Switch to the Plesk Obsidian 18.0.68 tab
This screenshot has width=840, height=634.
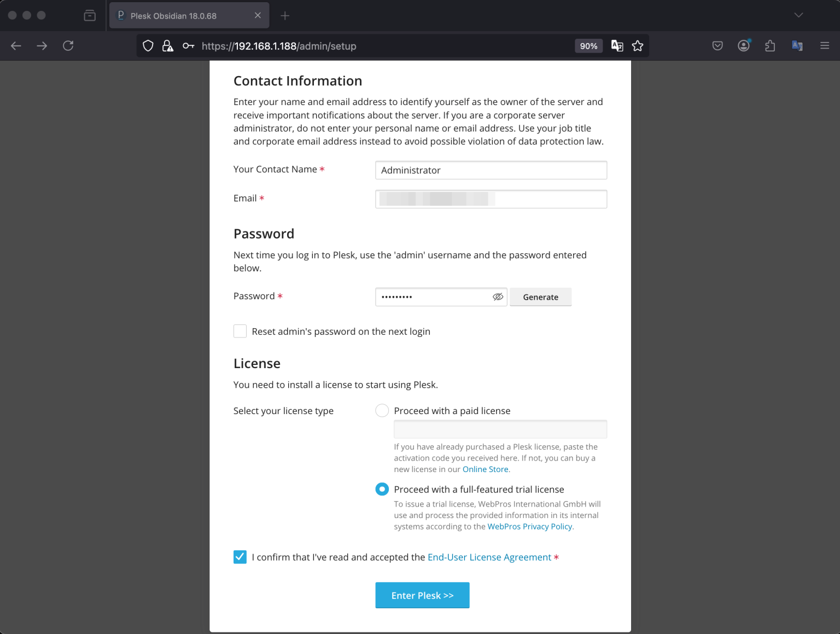pos(180,15)
